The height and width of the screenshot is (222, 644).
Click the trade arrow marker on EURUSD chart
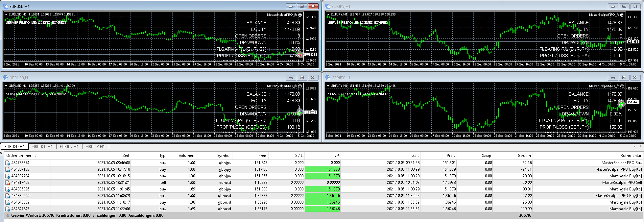pos(299,55)
